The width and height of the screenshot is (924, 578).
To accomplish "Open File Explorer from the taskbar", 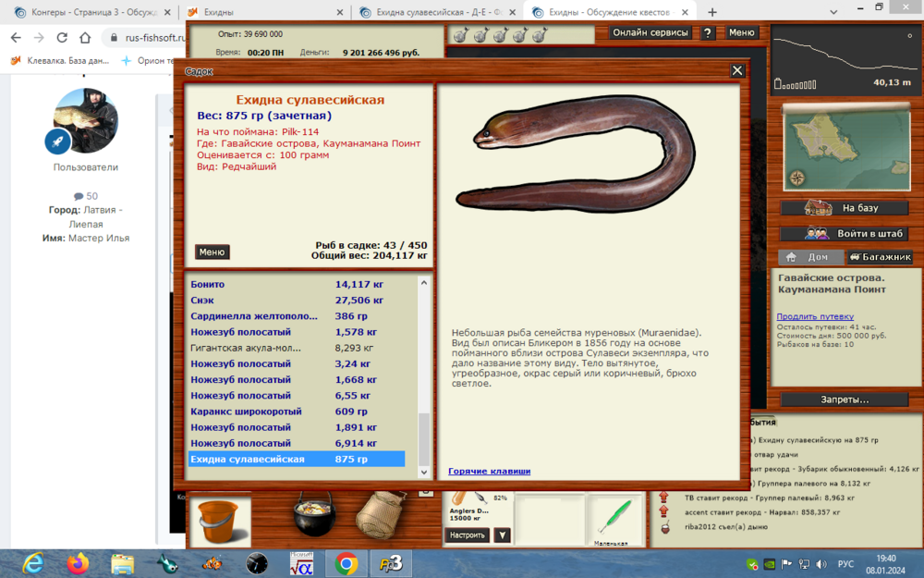I will tap(123, 564).
